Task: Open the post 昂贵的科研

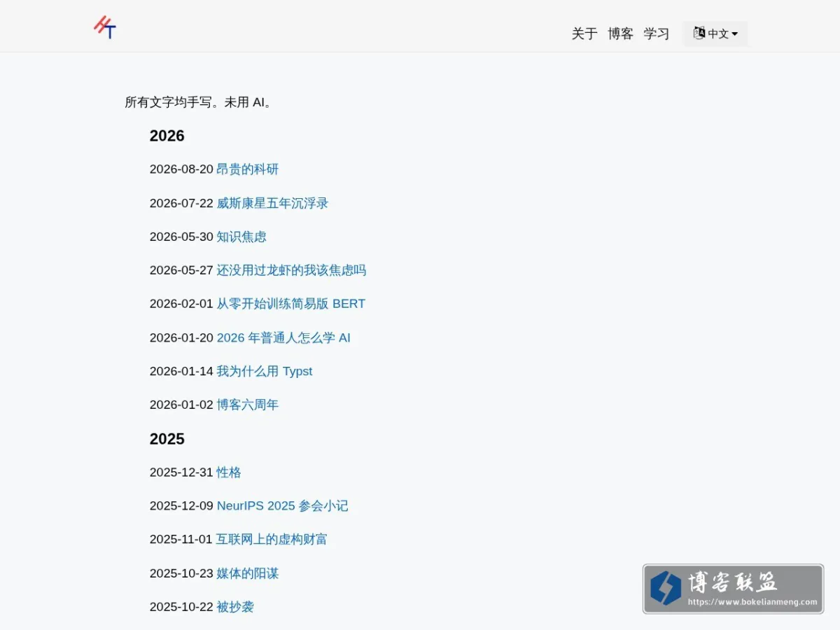Action: [x=247, y=169]
